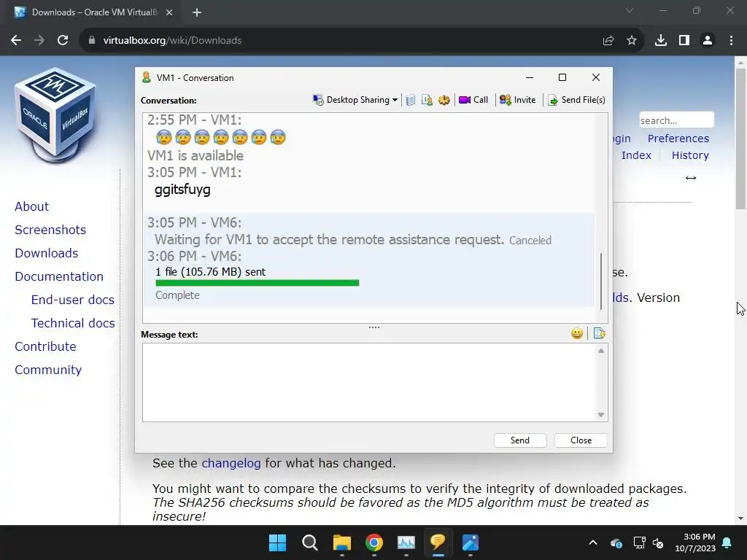Open the Windows Start menu

pyautogui.click(x=278, y=542)
